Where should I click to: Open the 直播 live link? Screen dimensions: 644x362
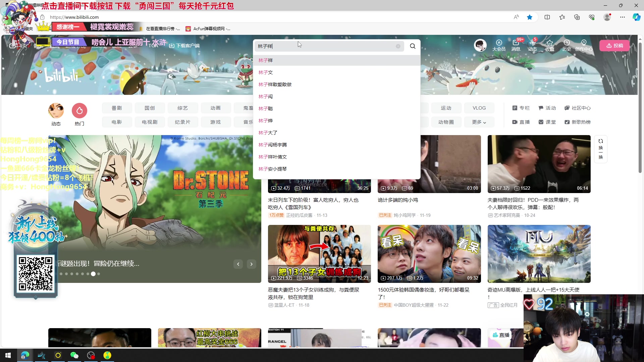pos(521,122)
